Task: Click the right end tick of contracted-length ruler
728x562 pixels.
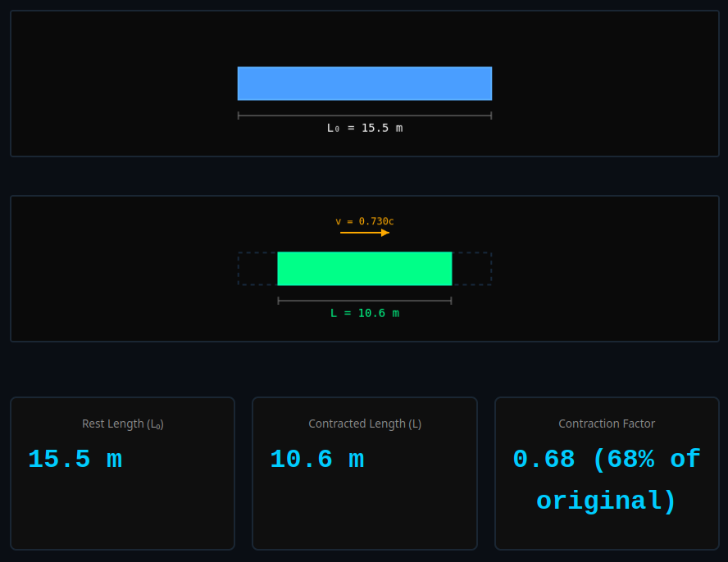Action: point(451,301)
